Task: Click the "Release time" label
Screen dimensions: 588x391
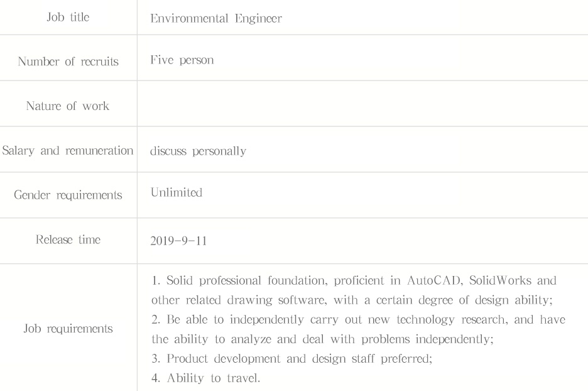Action: pyautogui.click(x=68, y=238)
